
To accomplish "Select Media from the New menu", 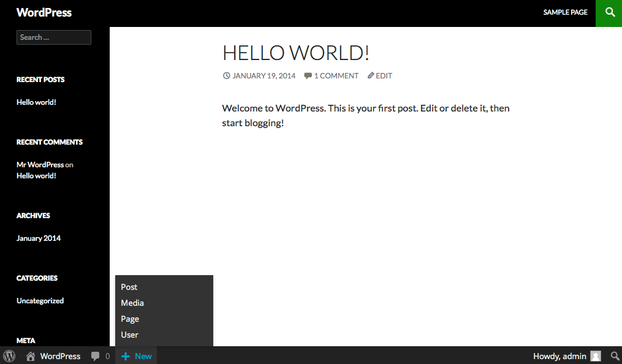I will [132, 303].
